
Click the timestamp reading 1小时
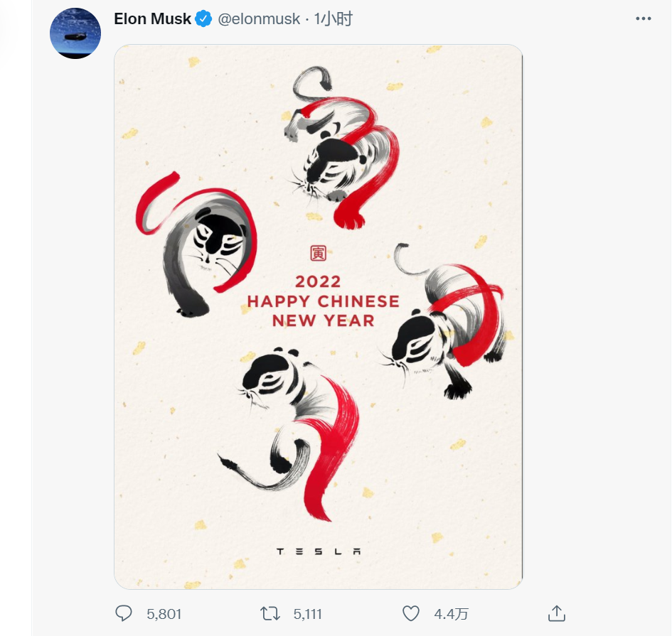[334, 19]
